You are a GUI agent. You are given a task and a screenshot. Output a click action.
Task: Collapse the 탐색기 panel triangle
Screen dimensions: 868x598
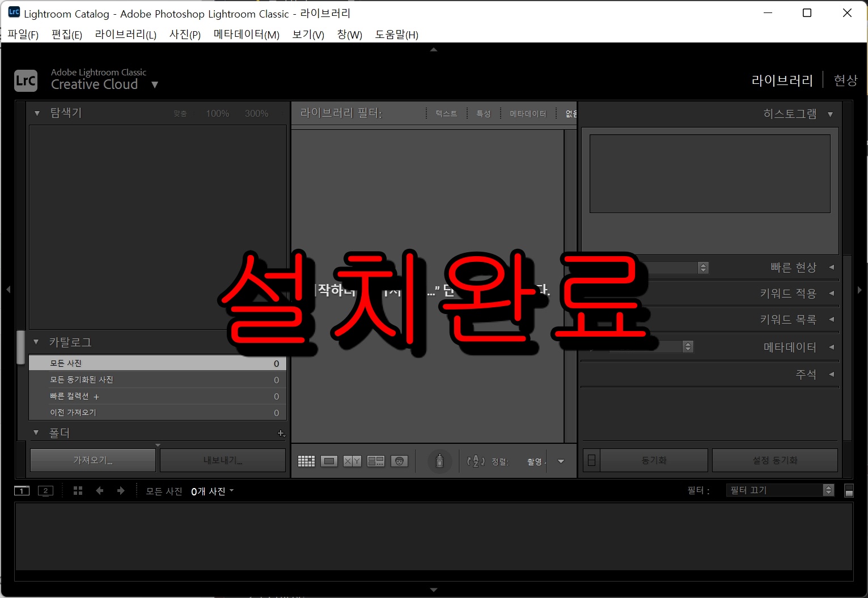[x=36, y=112]
